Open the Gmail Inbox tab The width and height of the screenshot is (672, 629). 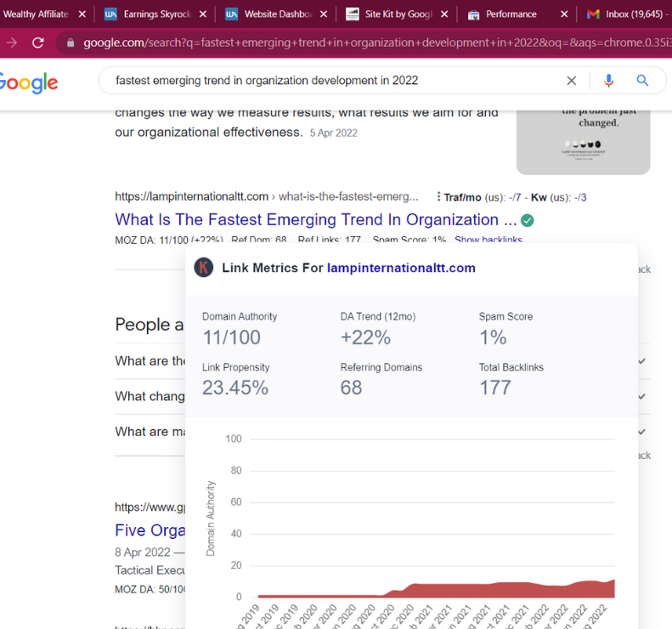(x=628, y=14)
